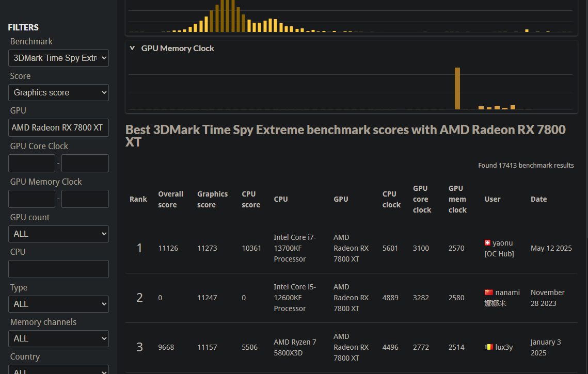This screenshot has height=374, width=588.
Task: Open the Benchmark dropdown showing 3DMark Time Spy
Action: coord(58,58)
